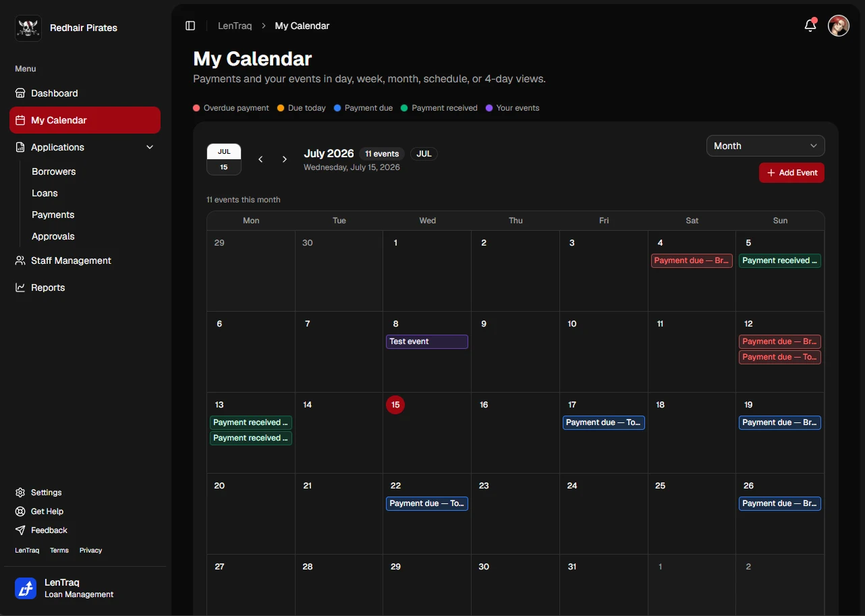Screen dimensions: 865x616
Task: Open Approvals submenu item
Action: click(x=53, y=236)
